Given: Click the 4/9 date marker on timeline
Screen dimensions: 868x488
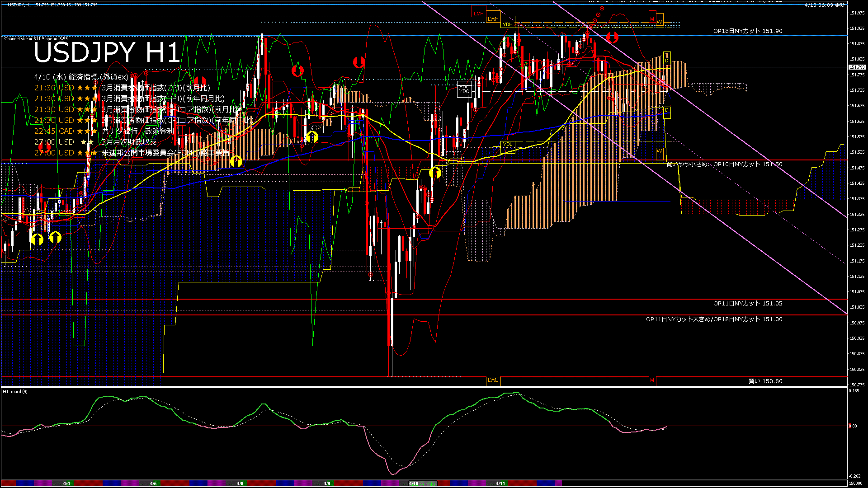Looking at the screenshot, I should pyautogui.click(x=327, y=483).
